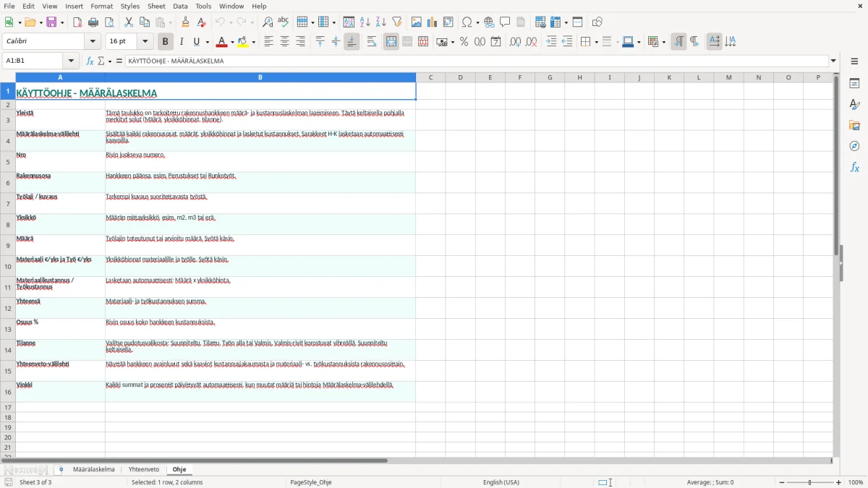
Task: Click the Copy icon
Action: click(145, 22)
